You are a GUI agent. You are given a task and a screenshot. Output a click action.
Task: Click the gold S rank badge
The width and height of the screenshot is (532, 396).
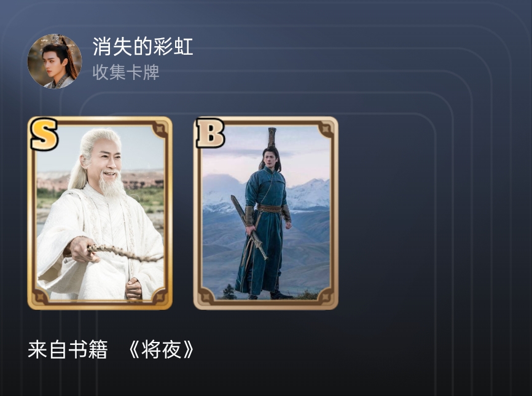[44, 134]
